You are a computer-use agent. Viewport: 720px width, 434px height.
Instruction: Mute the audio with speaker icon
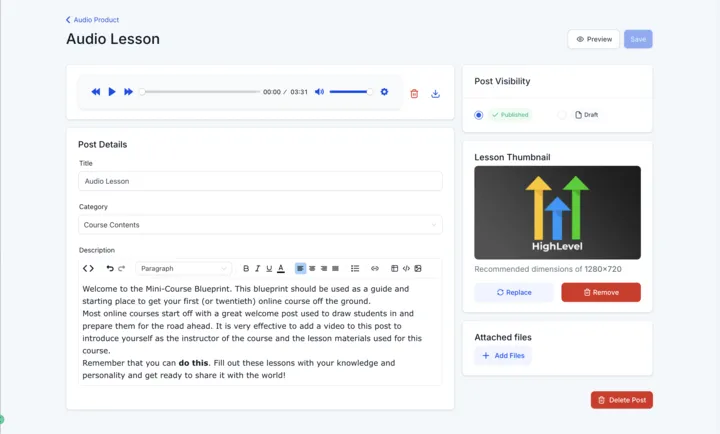[x=319, y=92]
